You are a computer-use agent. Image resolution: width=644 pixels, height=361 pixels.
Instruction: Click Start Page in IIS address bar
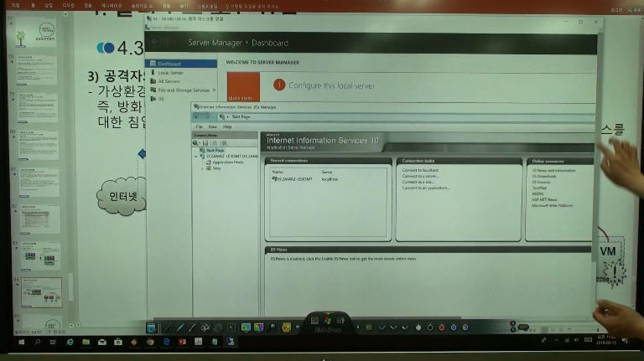click(x=241, y=117)
